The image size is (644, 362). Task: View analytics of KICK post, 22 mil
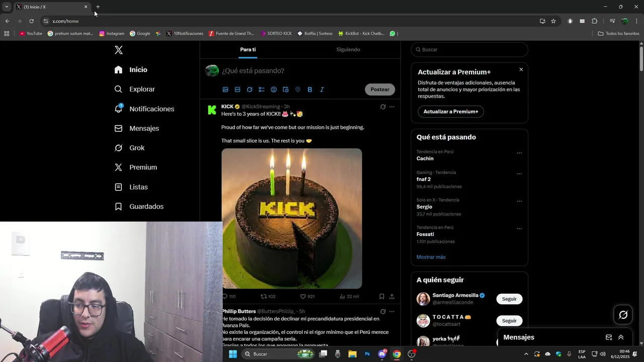point(349,297)
